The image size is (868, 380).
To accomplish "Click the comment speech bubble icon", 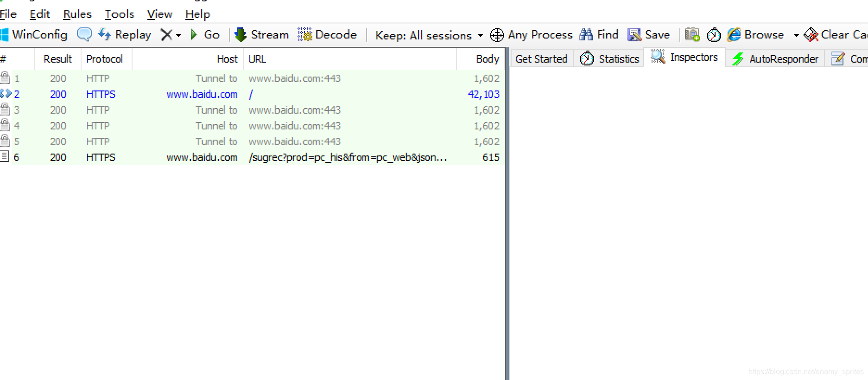I will (x=84, y=35).
